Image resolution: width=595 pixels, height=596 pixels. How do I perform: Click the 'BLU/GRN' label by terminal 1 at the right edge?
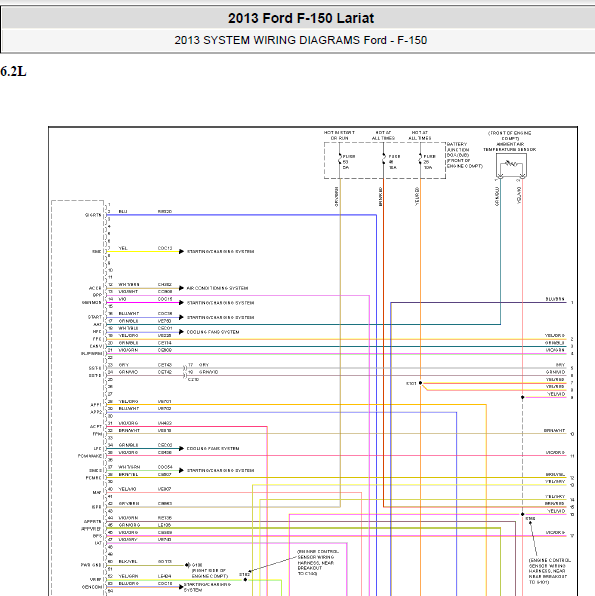click(555, 299)
